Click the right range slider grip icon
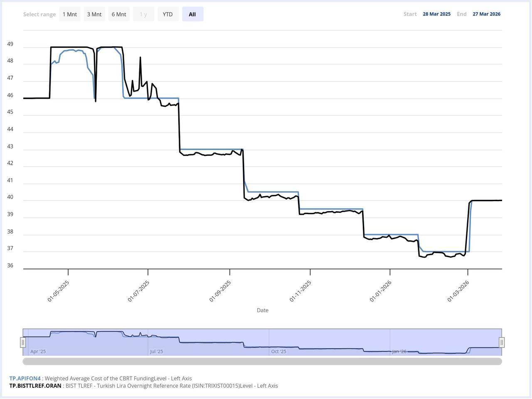532x399 pixels. [x=501, y=342]
